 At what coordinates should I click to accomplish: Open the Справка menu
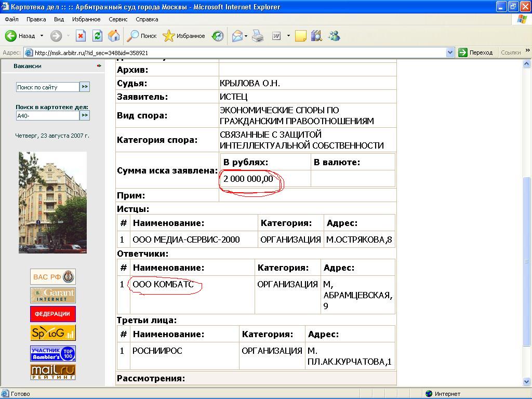pyautogui.click(x=147, y=19)
